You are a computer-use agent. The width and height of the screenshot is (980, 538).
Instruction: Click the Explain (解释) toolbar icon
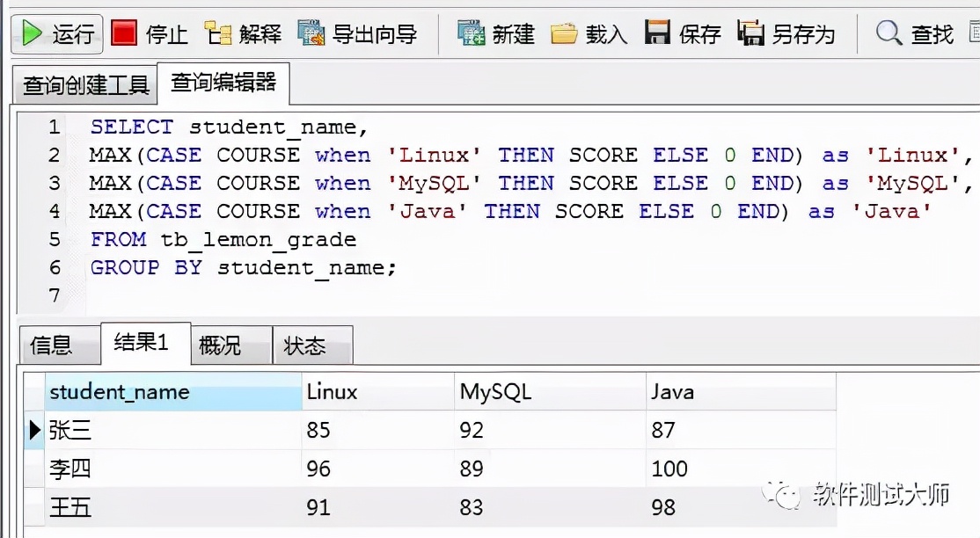217,33
